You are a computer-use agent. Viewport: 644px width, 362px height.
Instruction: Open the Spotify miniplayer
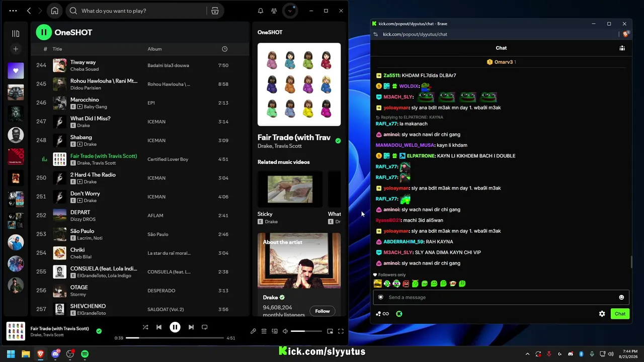(x=330, y=331)
